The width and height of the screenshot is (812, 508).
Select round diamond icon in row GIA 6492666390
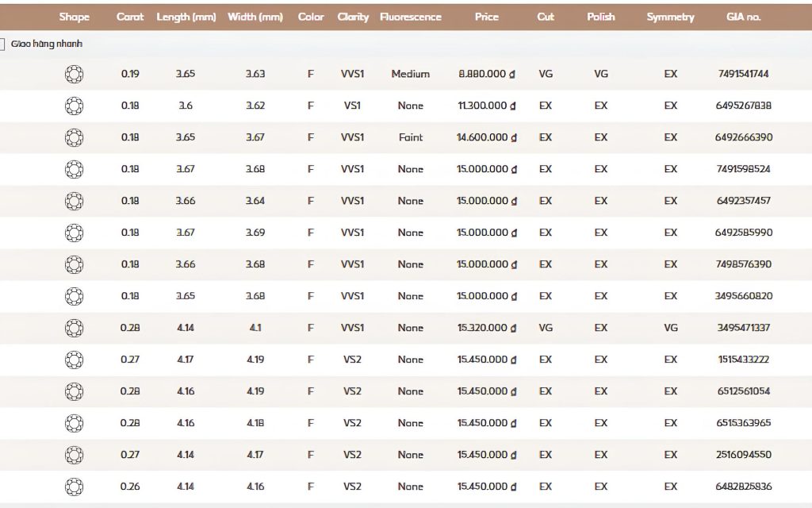click(74, 137)
